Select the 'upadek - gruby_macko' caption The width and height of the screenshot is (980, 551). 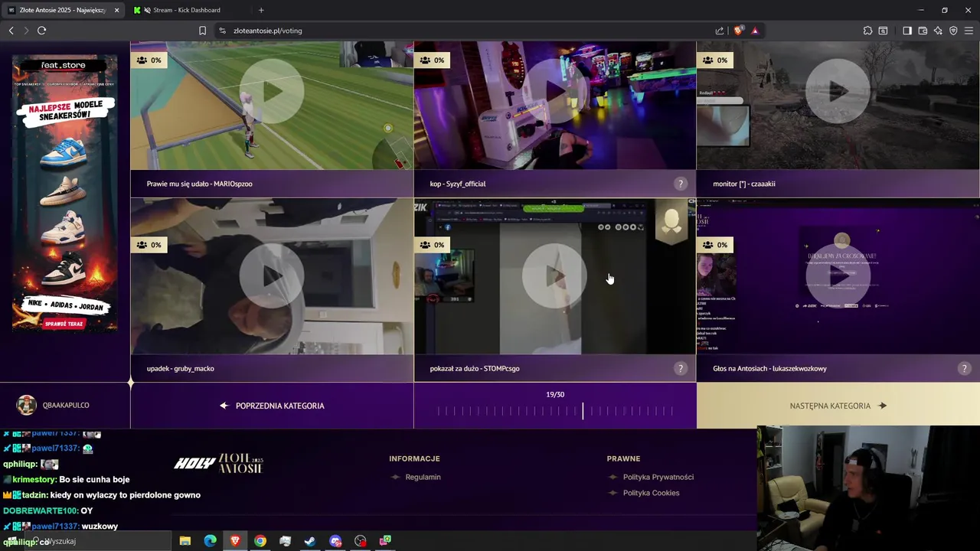(180, 368)
